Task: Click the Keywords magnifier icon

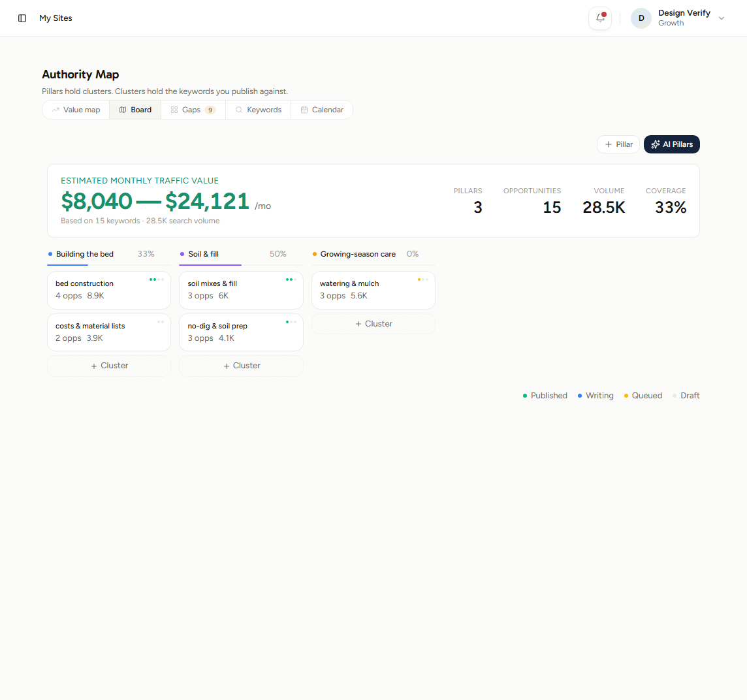Action: click(239, 110)
